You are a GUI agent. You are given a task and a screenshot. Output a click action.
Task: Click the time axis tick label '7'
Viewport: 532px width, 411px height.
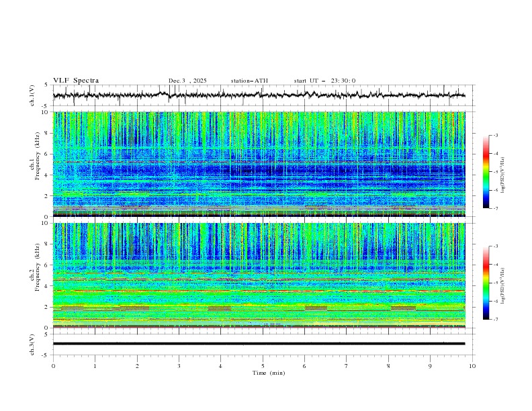(x=347, y=366)
